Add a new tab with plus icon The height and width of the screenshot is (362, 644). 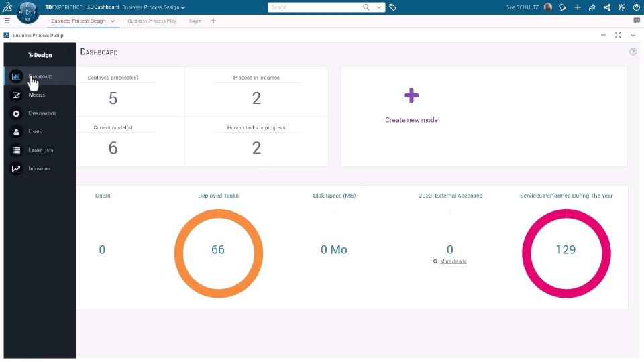tap(213, 21)
